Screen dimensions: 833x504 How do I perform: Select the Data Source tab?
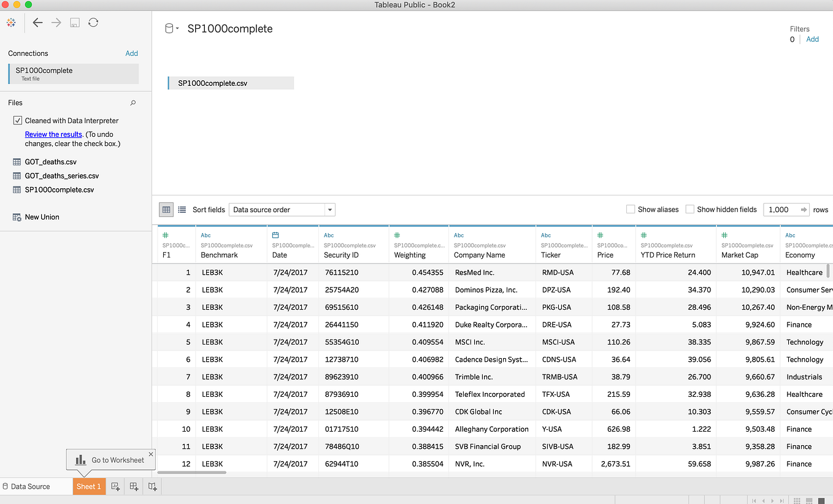click(29, 486)
